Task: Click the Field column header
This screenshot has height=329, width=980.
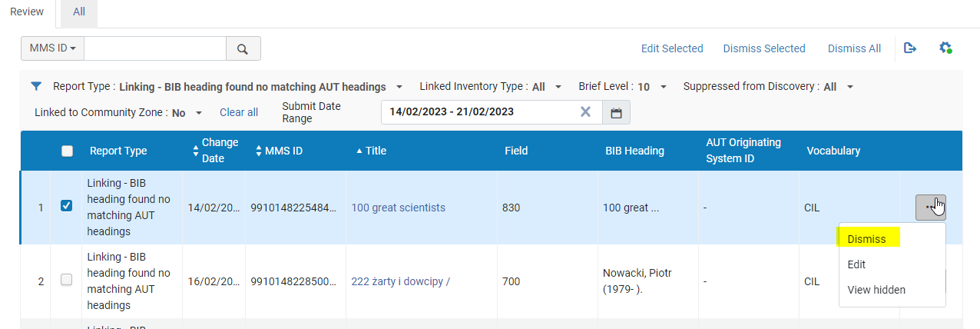Action: [x=516, y=151]
